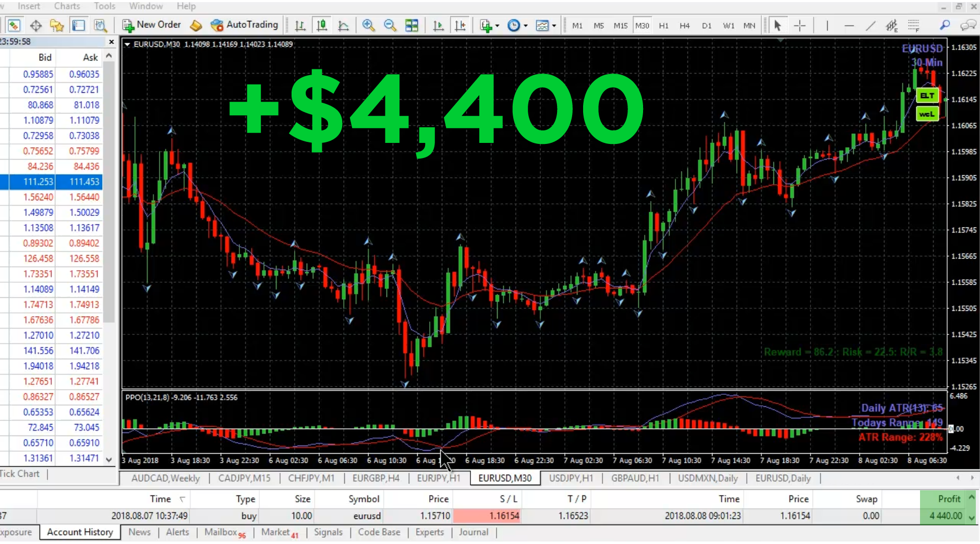Open the Strategy Tester magnifier icon

100,25
